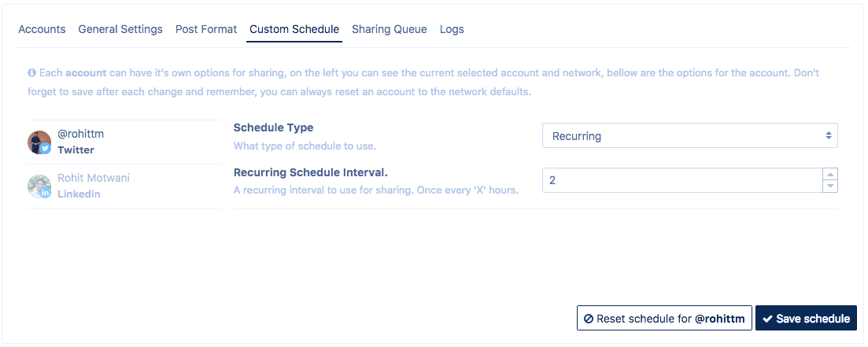The image size is (868, 347).
Task: Click the info icon before the description
Action: click(x=32, y=72)
